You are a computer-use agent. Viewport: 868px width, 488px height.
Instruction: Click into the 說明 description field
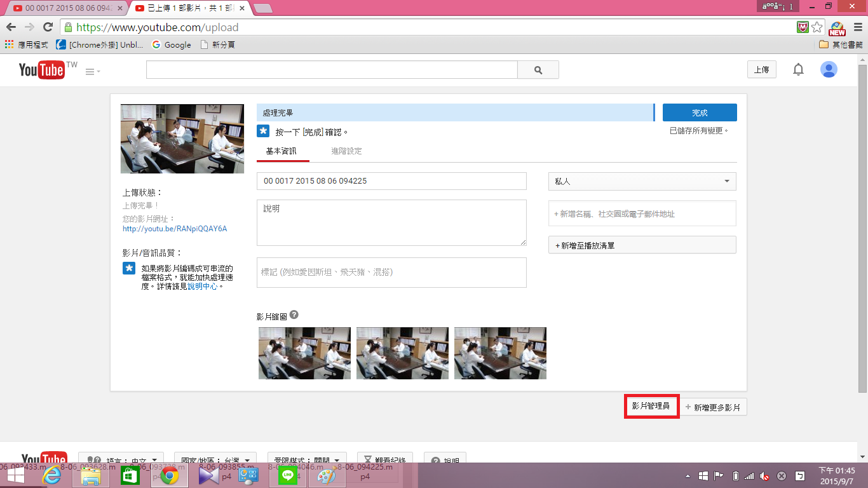coord(391,222)
